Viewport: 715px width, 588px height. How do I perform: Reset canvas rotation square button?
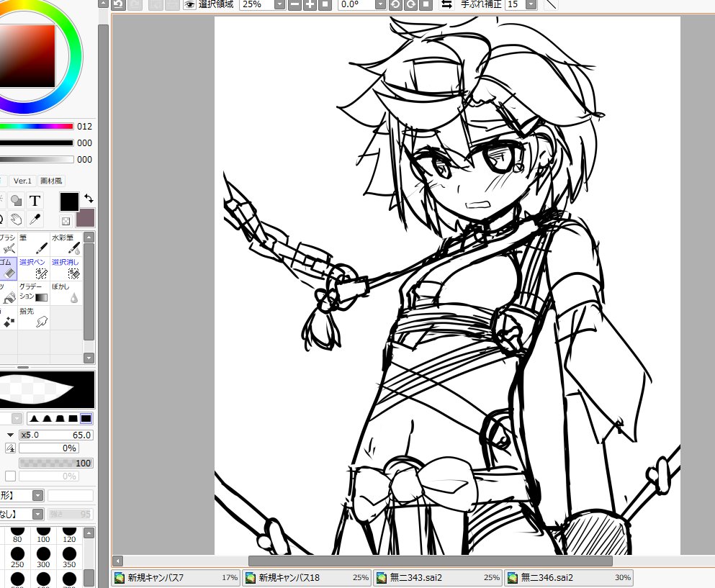(426, 4)
